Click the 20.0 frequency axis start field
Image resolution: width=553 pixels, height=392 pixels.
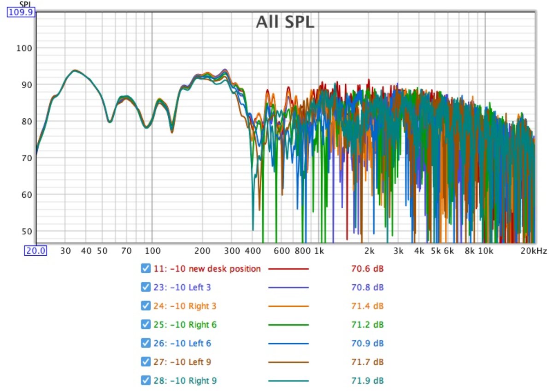(x=35, y=251)
